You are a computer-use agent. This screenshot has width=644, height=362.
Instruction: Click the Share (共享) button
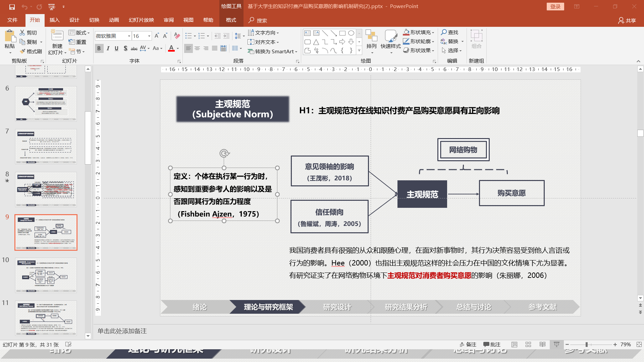(x=627, y=20)
